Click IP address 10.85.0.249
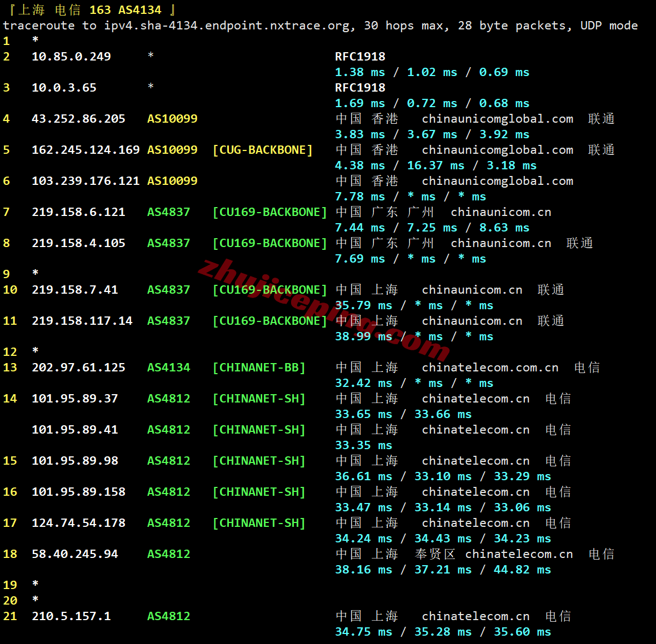 [x=72, y=57]
